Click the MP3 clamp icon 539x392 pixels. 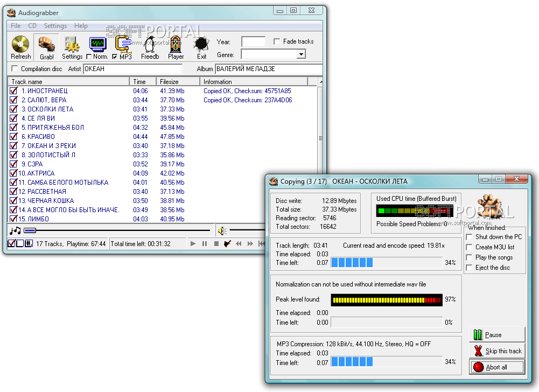pos(123,44)
